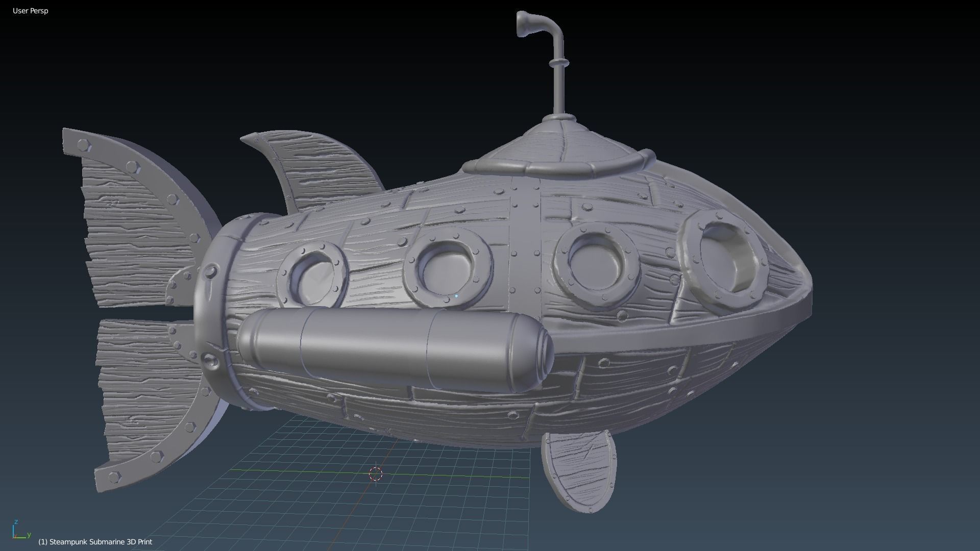Viewport: 980px width, 551px height.
Task: Click the XYZ axis orientation indicator
Action: coord(21,529)
